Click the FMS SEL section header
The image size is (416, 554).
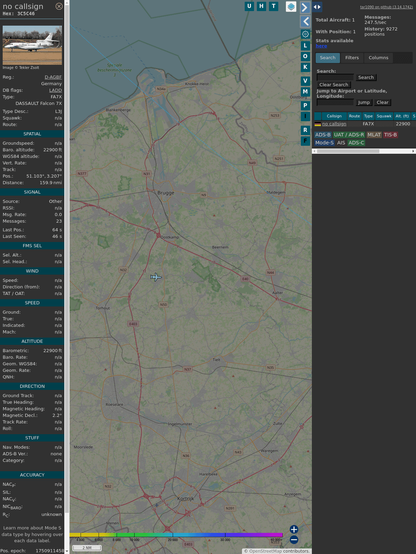coord(32,246)
